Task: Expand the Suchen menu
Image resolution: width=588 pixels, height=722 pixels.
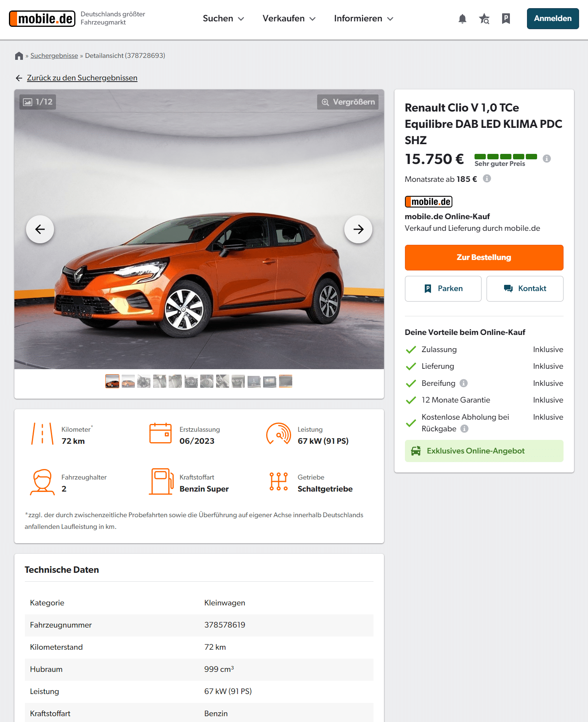Action: point(223,19)
